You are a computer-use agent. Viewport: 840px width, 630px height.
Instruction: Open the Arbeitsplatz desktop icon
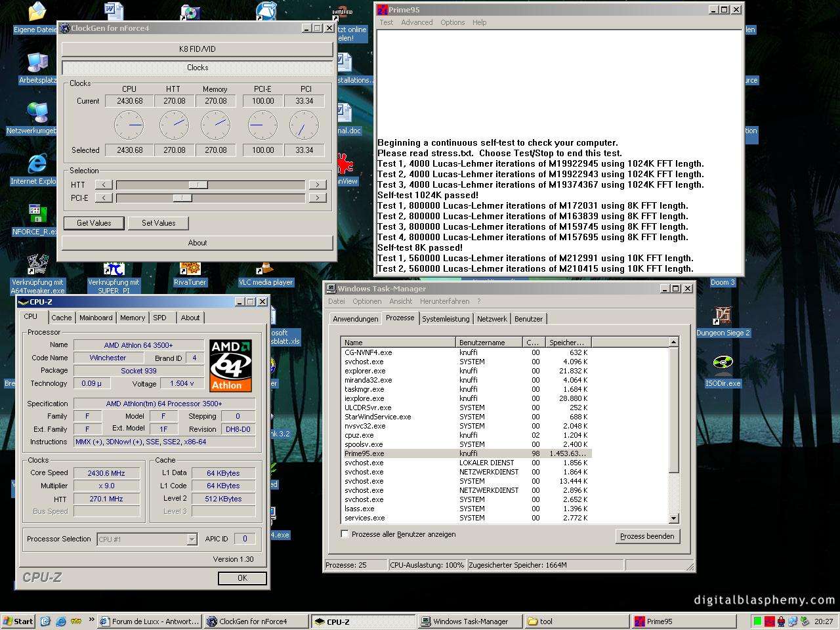coord(37,63)
